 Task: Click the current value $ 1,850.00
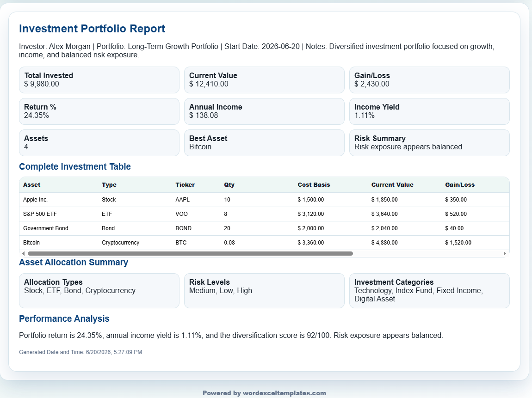point(384,200)
